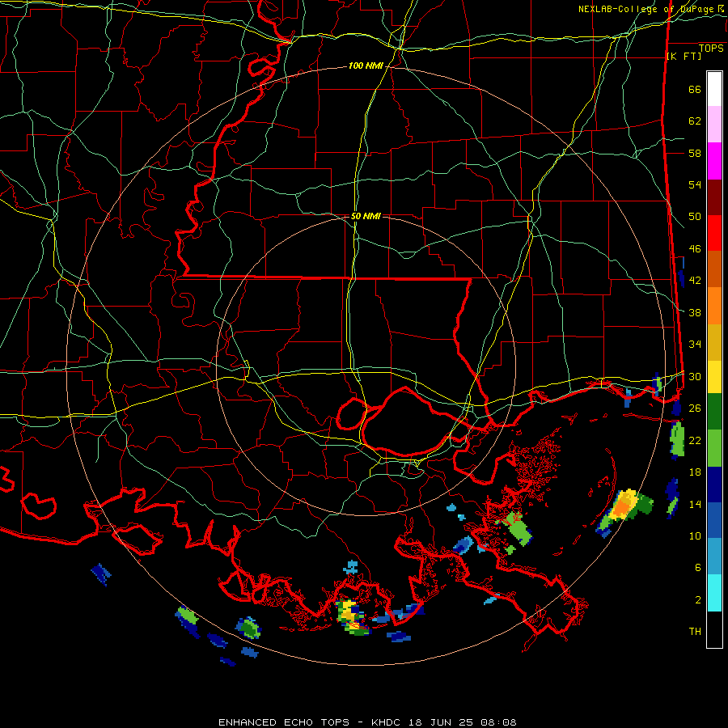Click the legend value "62"
The width and height of the screenshot is (728, 728).
[695, 121]
